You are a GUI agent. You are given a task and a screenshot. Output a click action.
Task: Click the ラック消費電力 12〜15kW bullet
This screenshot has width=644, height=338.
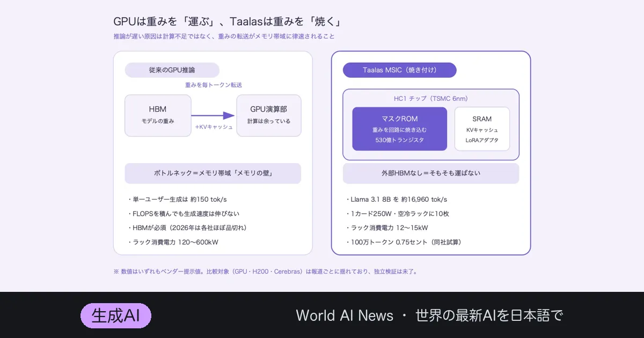[387, 228]
